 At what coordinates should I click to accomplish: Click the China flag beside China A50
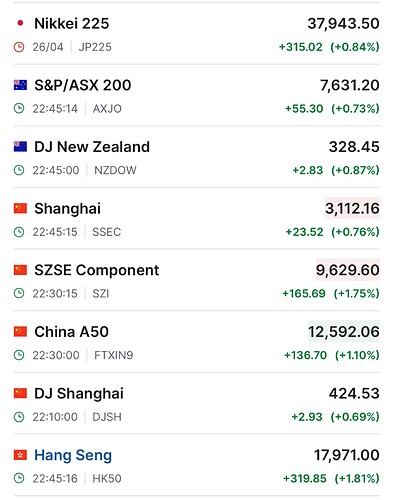click(x=20, y=332)
